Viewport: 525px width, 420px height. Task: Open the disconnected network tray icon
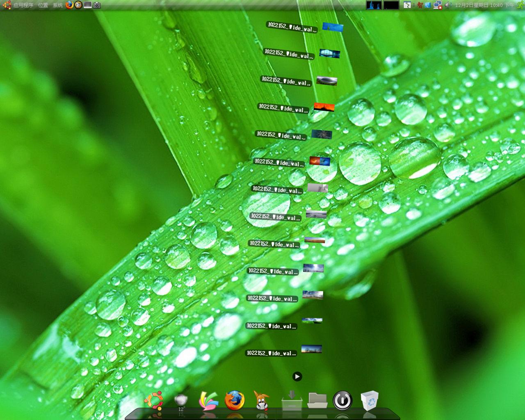click(438, 5)
